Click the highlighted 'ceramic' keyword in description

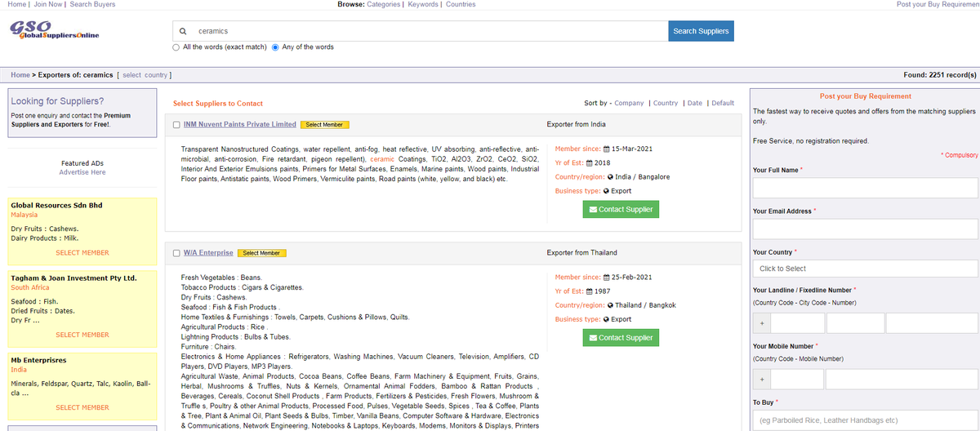click(382, 159)
